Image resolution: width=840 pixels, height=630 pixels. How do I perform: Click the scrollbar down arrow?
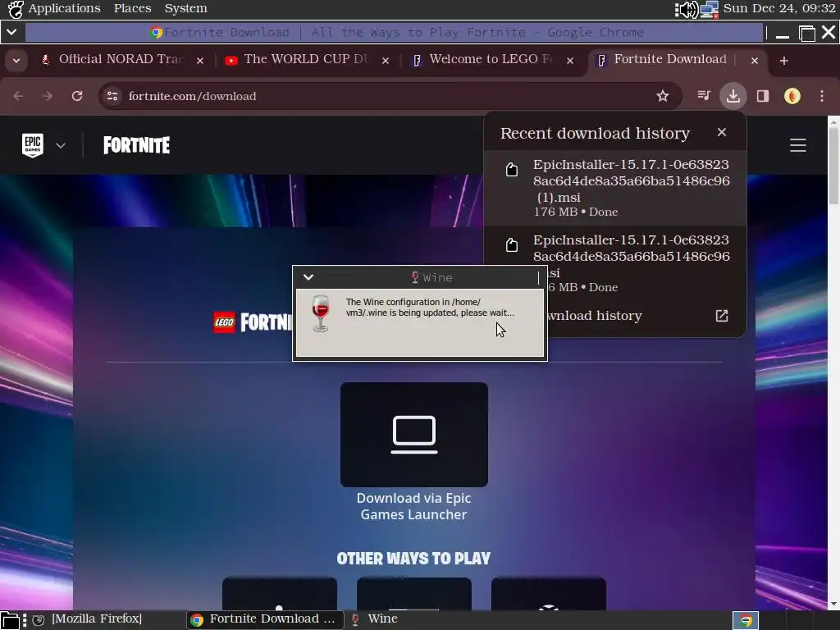click(833, 604)
